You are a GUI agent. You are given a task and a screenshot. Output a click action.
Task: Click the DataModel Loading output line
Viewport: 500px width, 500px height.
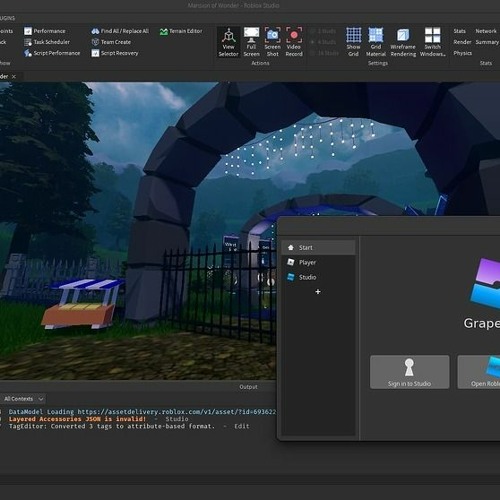click(142, 412)
